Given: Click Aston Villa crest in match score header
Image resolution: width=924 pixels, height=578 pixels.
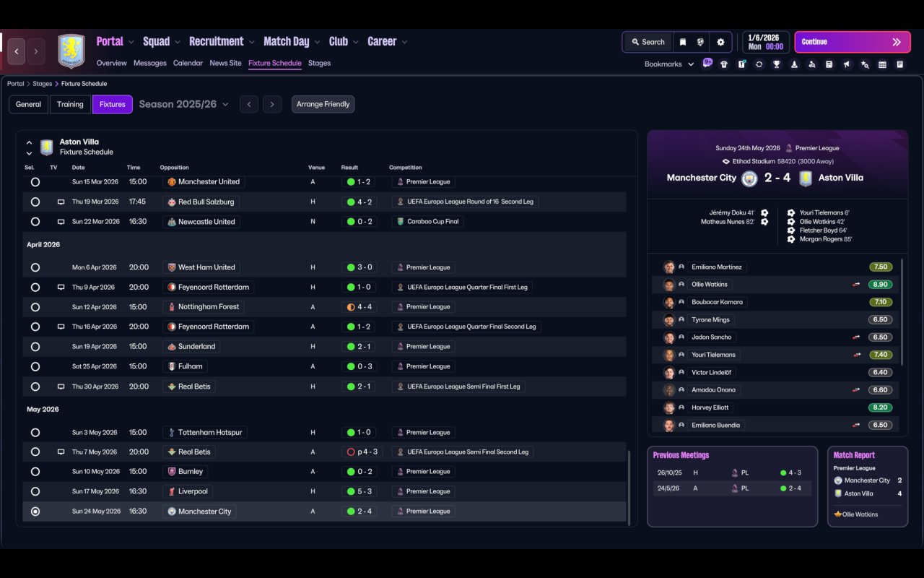Looking at the screenshot, I should pyautogui.click(x=806, y=178).
